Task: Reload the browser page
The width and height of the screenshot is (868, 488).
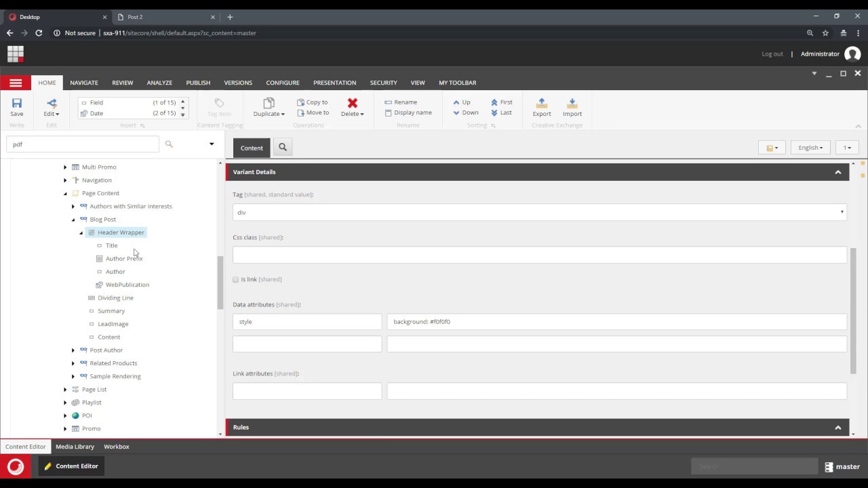Action: (x=39, y=33)
